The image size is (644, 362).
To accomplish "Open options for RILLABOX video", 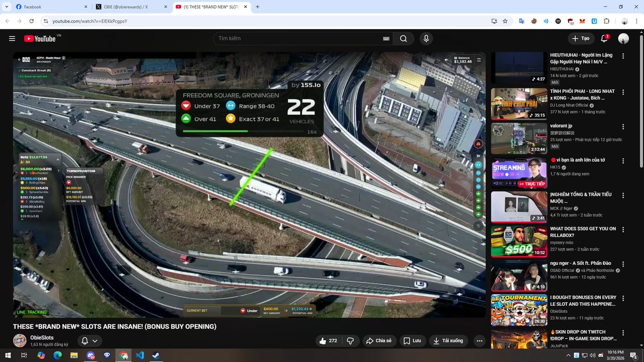I will pos(623,230).
